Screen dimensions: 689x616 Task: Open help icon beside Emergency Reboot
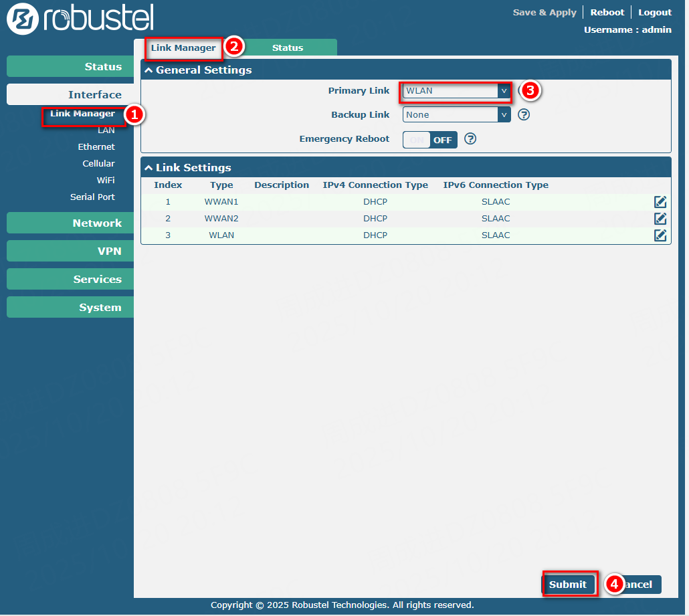coord(470,139)
